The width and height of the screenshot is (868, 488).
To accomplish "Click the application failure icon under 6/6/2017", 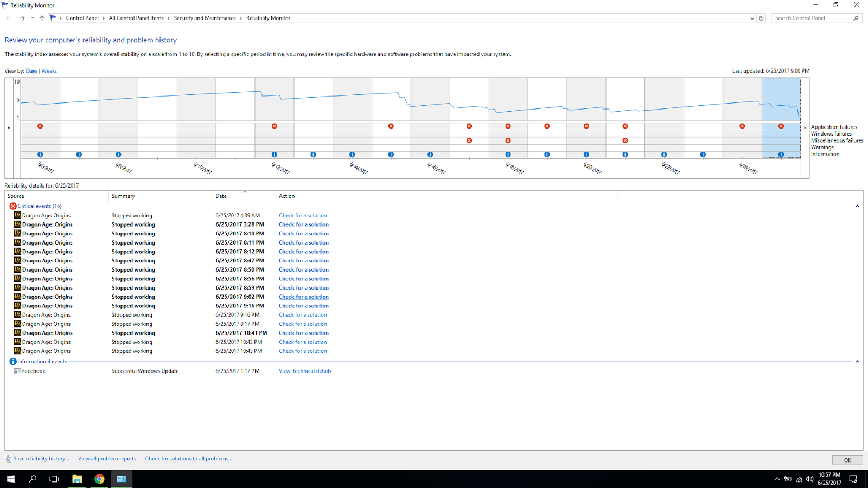I will pos(40,126).
